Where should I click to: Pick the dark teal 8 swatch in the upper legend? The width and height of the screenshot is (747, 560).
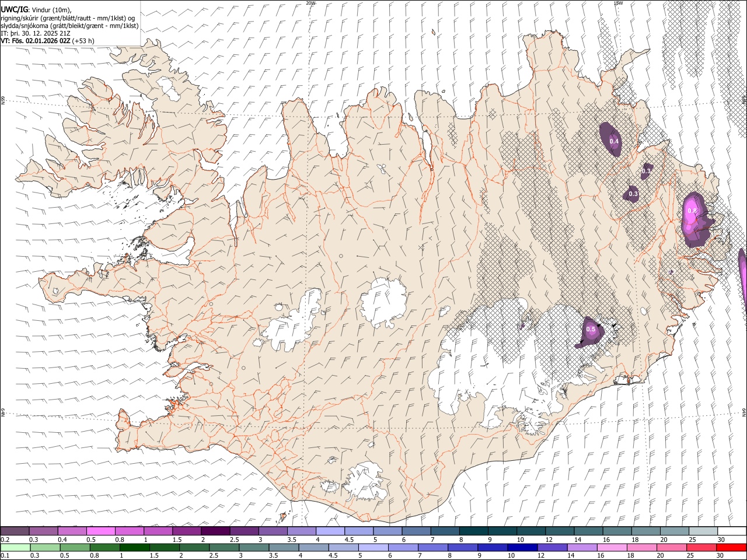click(x=474, y=531)
